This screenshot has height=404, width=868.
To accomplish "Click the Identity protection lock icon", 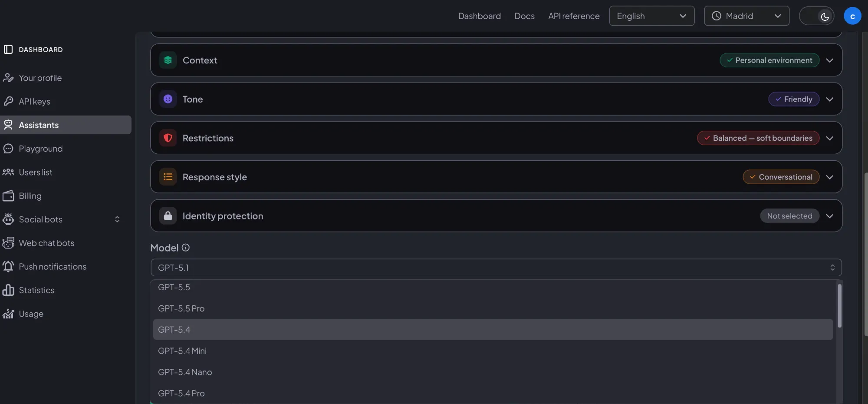I will tap(168, 216).
